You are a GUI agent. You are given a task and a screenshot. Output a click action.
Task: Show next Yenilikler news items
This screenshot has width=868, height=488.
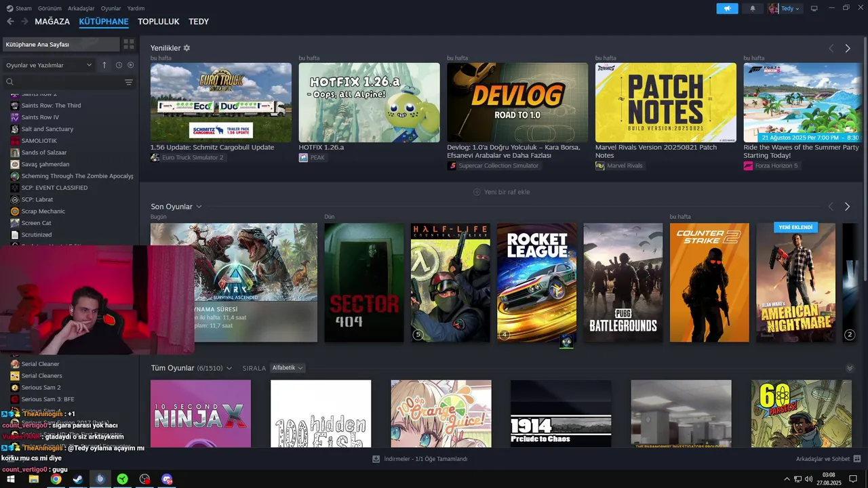point(847,48)
